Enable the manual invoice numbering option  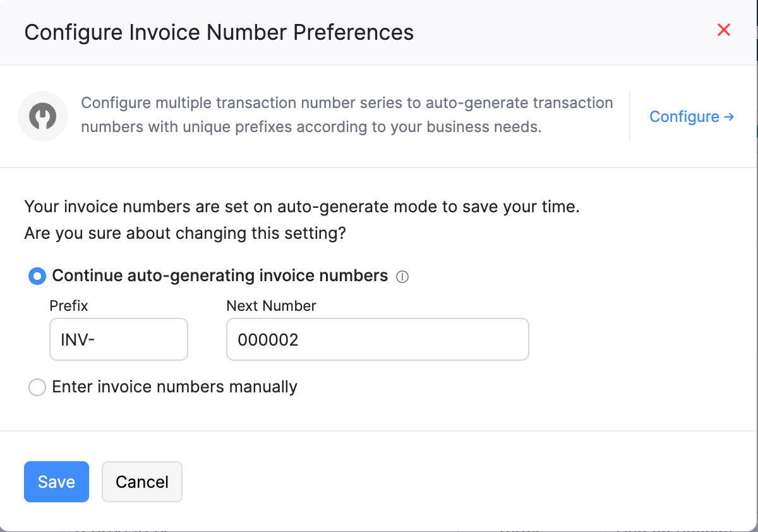(x=37, y=387)
